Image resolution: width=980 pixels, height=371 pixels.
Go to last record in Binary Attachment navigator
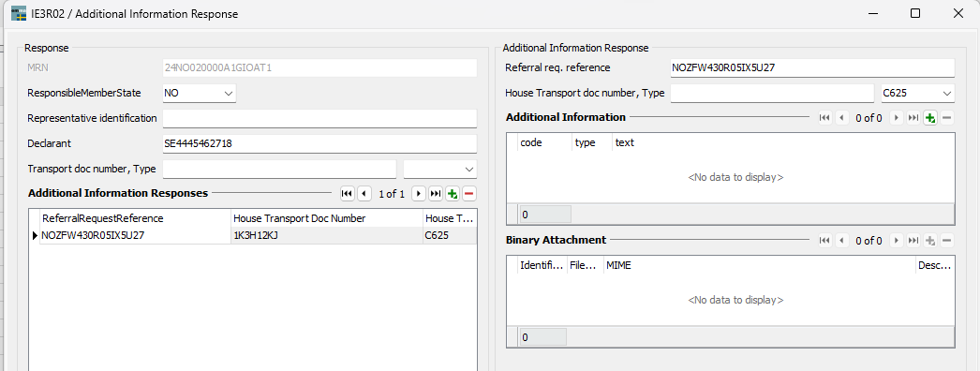(913, 241)
